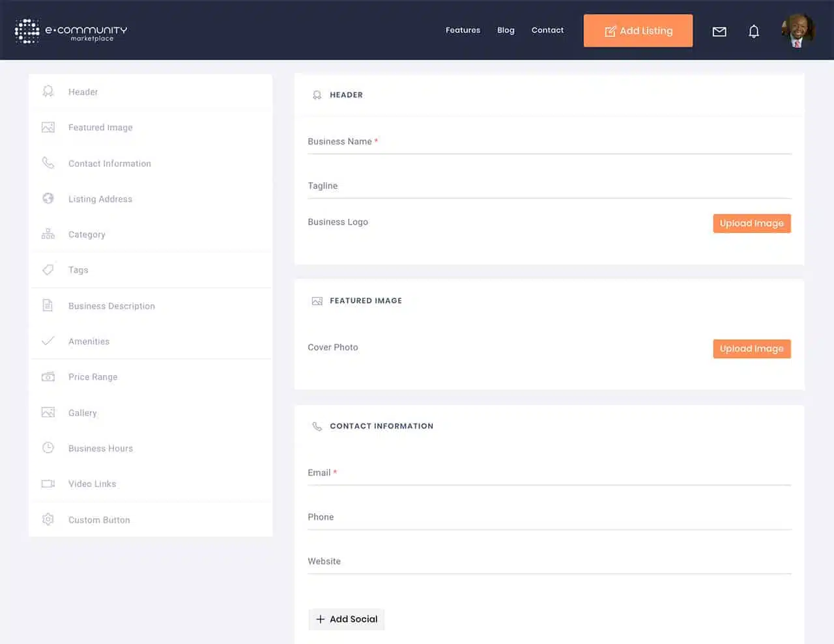Open the mail envelope icon
Screen dimensions: 834x644
point(719,31)
